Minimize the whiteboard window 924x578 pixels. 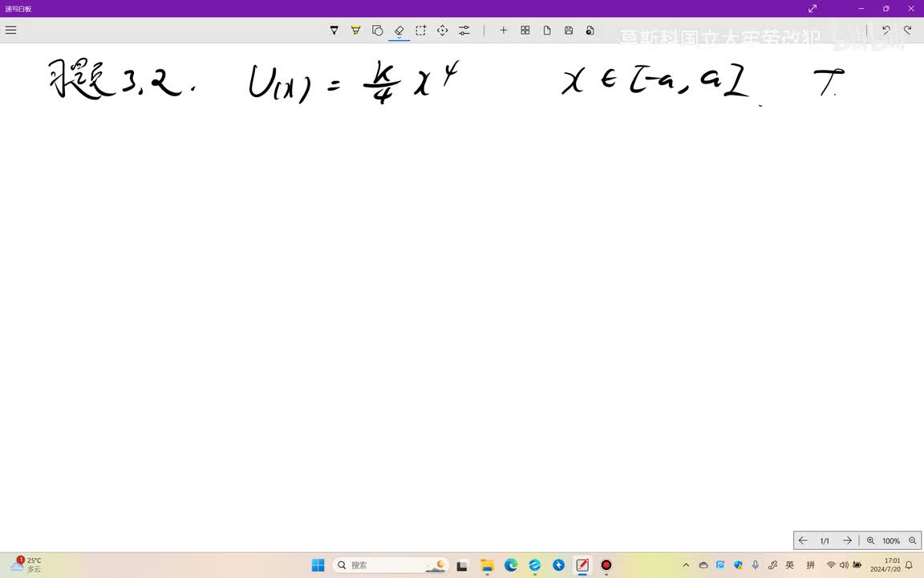click(x=861, y=8)
